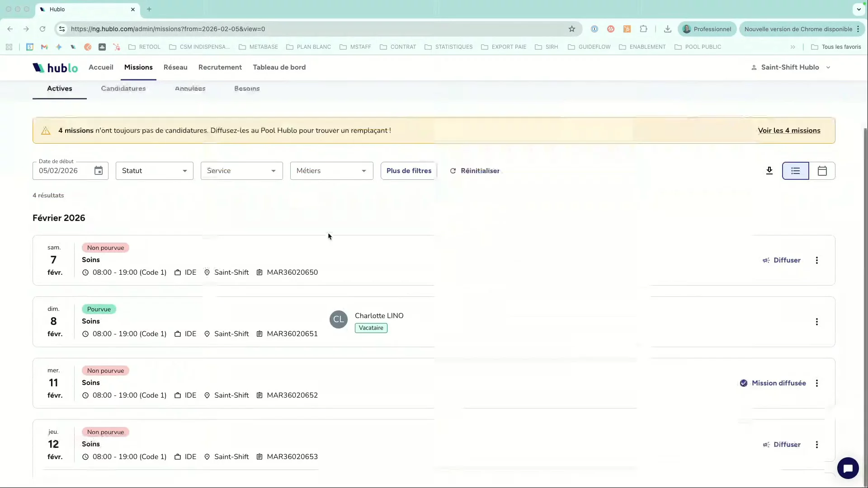
Task: Switch to the Candidatures tab
Action: [x=123, y=89]
